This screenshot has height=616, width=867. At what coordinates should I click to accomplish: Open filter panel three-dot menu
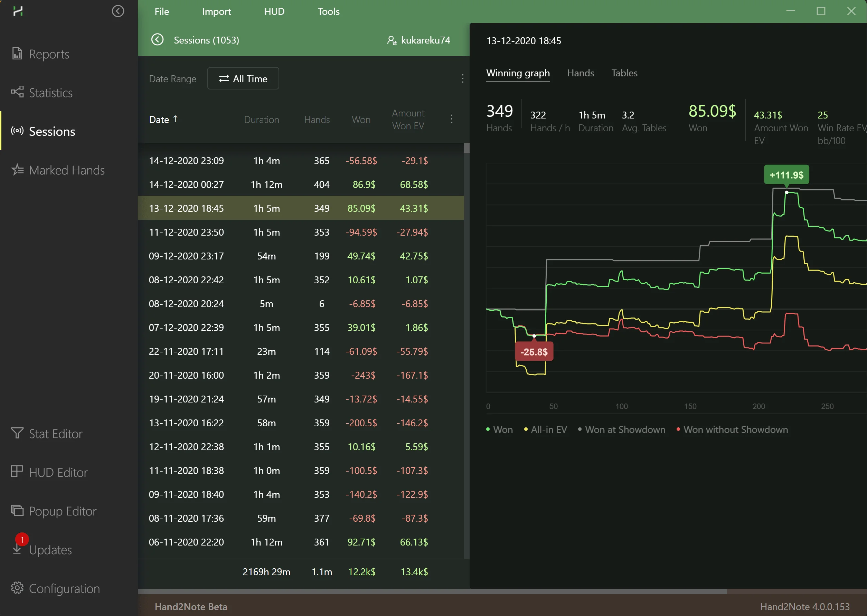point(462,78)
